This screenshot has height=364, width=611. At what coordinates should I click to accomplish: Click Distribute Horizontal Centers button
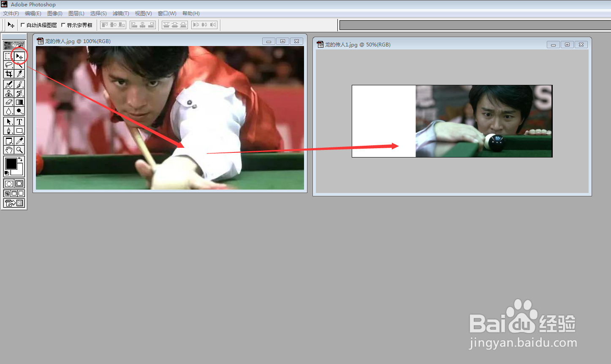(x=204, y=25)
